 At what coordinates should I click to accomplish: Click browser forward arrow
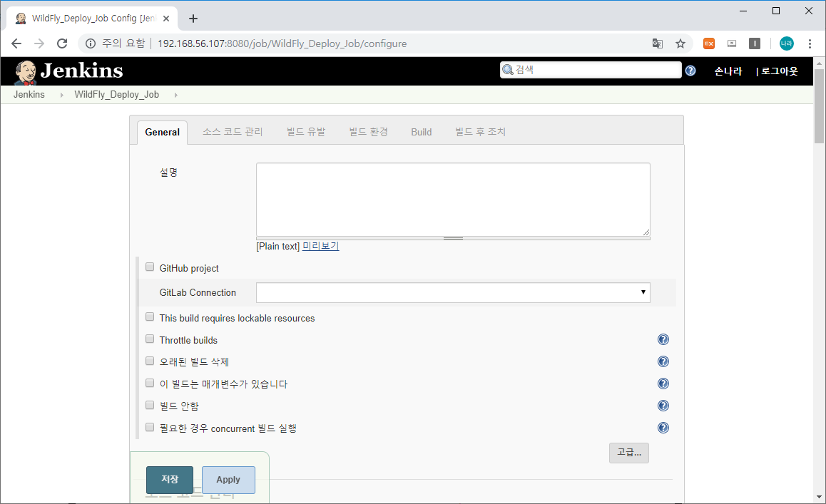pos(39,43)
